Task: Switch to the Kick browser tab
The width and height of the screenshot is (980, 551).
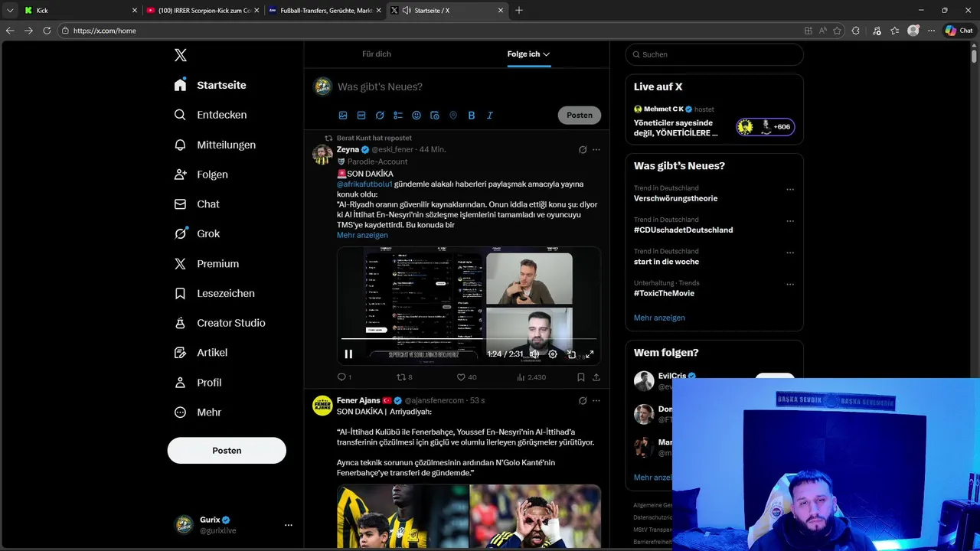Action: pyautogui.click(x=80, y=11)
